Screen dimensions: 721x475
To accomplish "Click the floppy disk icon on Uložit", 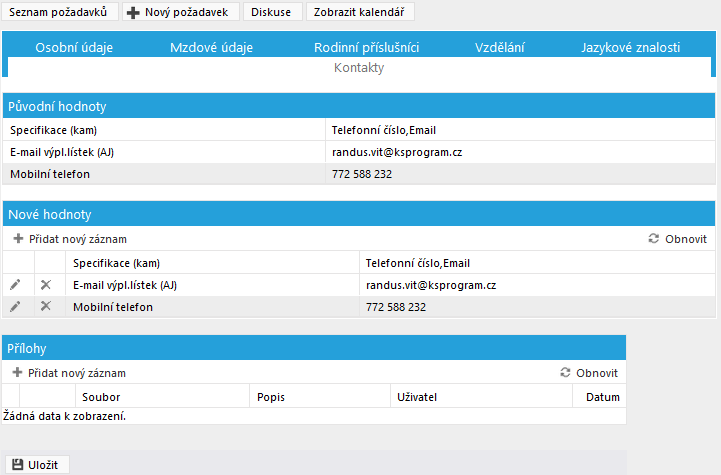I will point(17,465).
